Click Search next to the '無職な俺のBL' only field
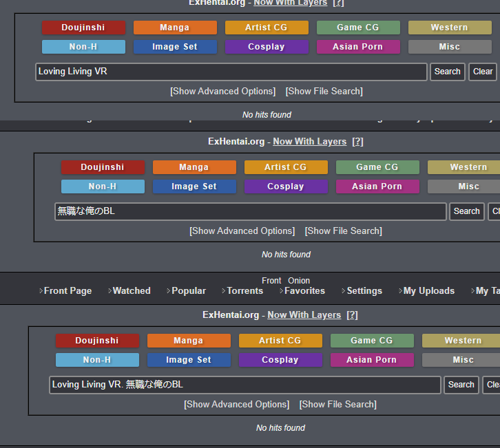The height and width of the screenshot is (448, 500). tap(466, 211)
